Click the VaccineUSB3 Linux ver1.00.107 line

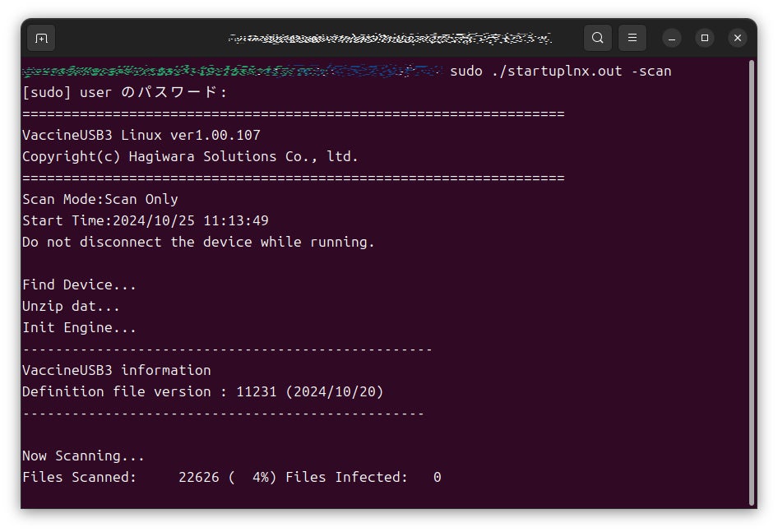(x=141, y=135)
